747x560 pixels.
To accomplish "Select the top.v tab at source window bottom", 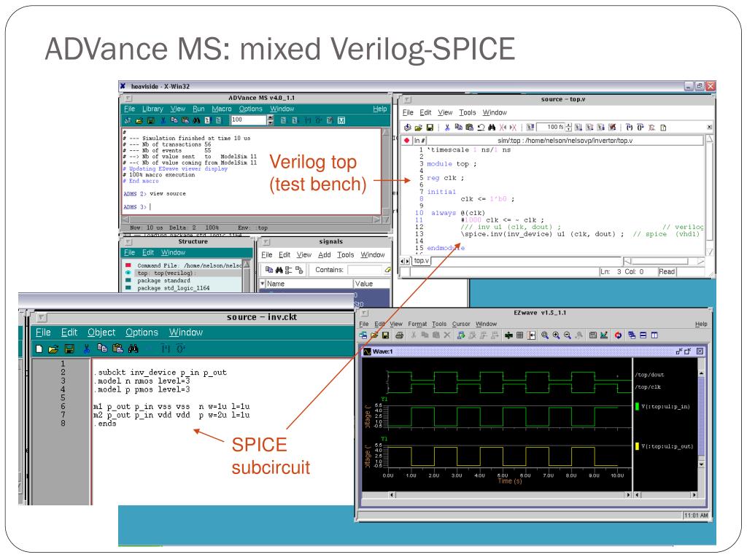I will pyautogui.click(x=421, y=260).
